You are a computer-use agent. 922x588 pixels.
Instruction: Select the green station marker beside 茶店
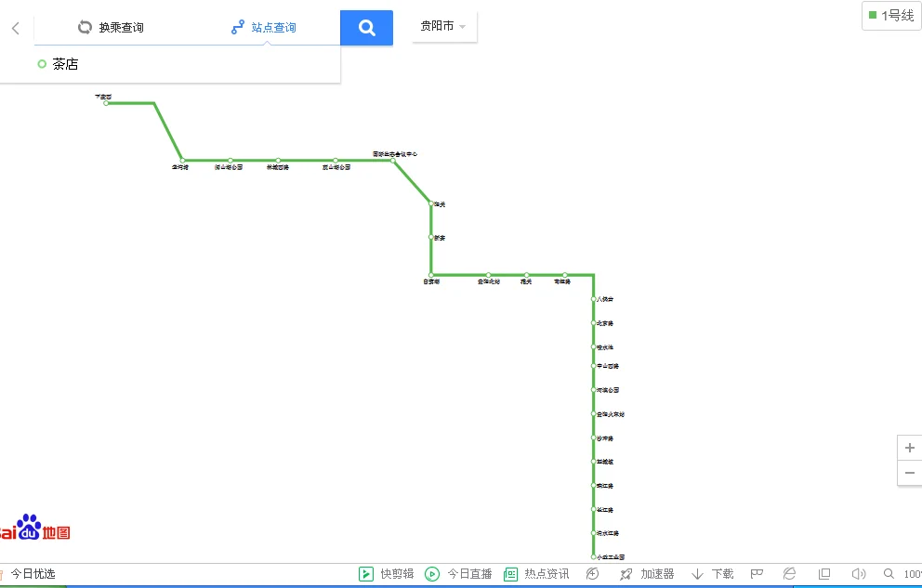pos(40,63)
